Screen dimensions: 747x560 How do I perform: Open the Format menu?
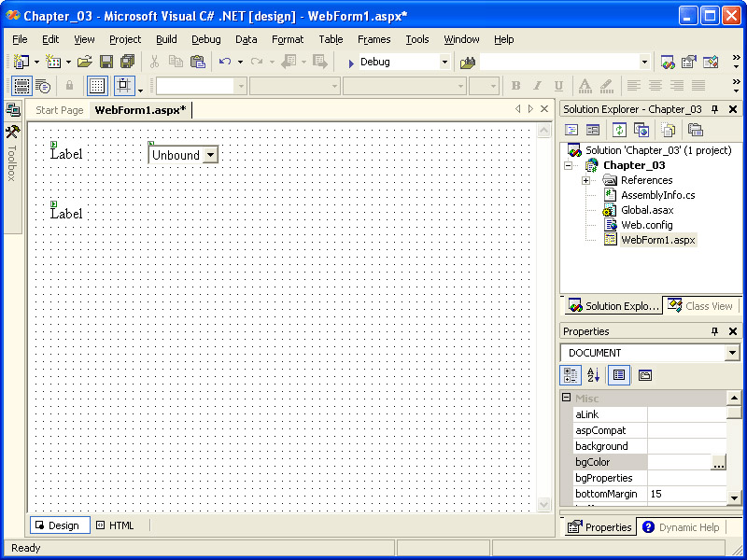tap(287, 39)
